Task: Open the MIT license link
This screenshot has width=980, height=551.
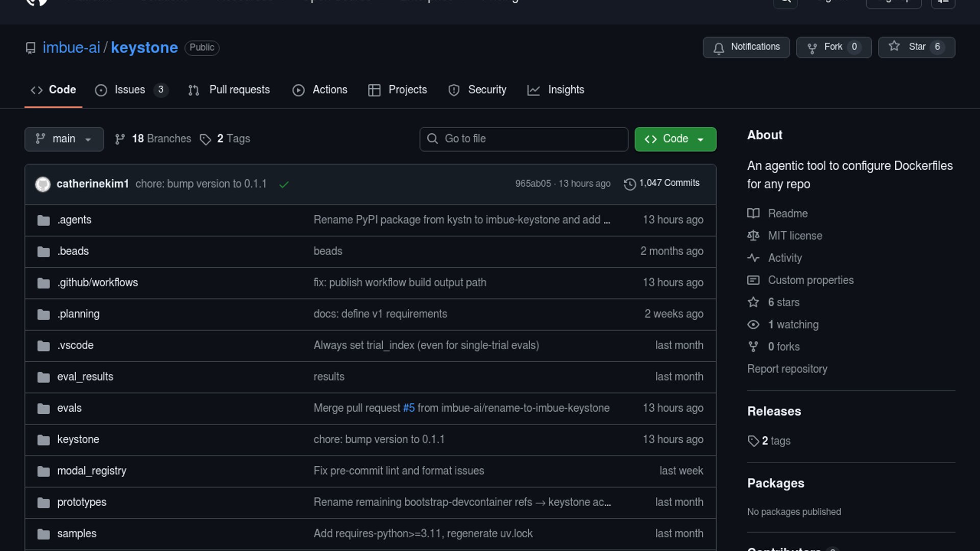Action: pyautogui.click(x=795, y=236)
